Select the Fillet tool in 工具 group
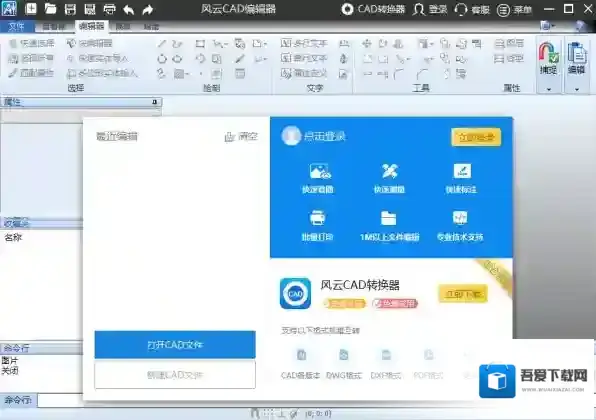 (399, 73)
